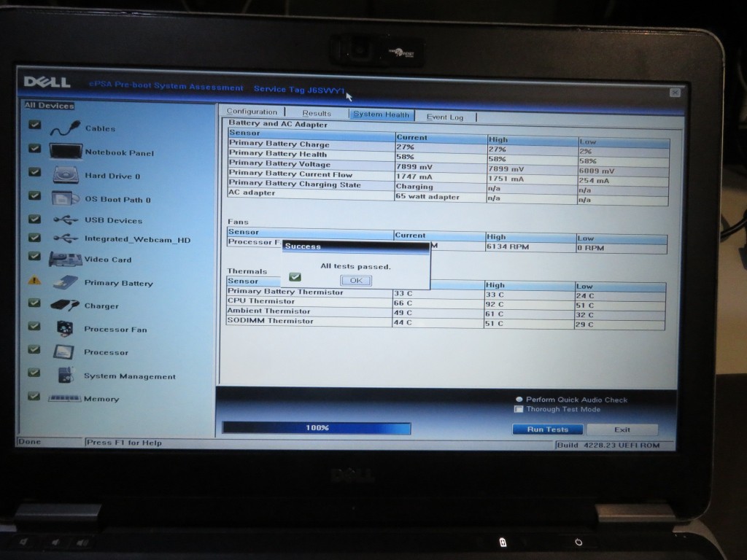
Task: Select the USB Devices icon
Action: tap(66, 219)
